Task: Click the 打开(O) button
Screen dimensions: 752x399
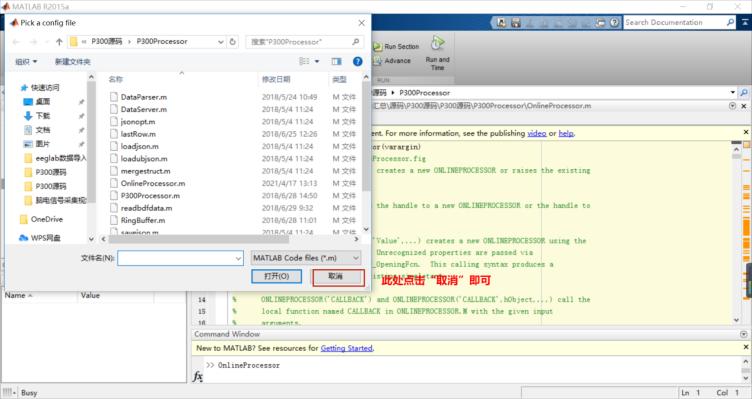Action: tap(276, 276)
